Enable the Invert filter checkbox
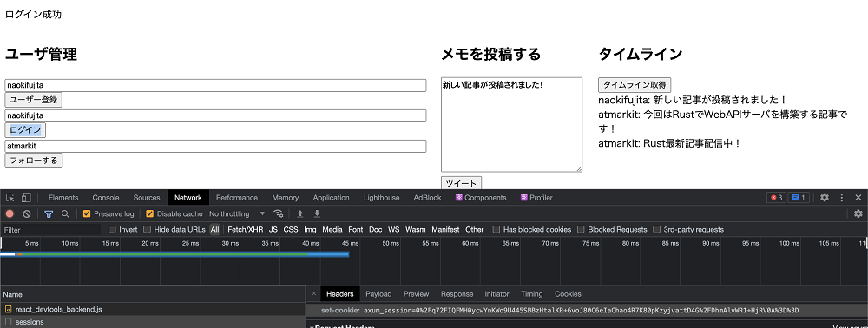This screenshot has width=868, height=328. pyautogui.click(x=112, y=230)
